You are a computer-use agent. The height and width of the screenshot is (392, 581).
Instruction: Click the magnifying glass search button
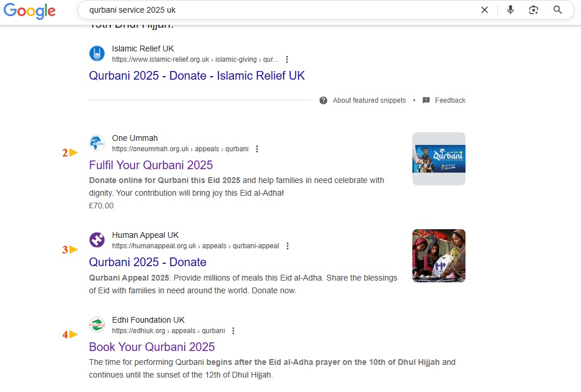tap(557, 10)
